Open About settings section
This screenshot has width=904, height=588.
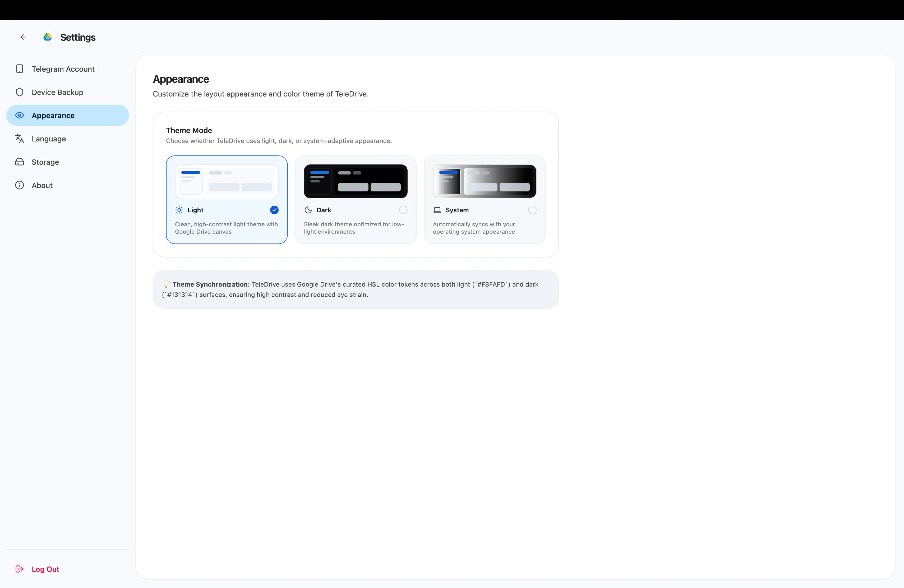click(68, 185)
